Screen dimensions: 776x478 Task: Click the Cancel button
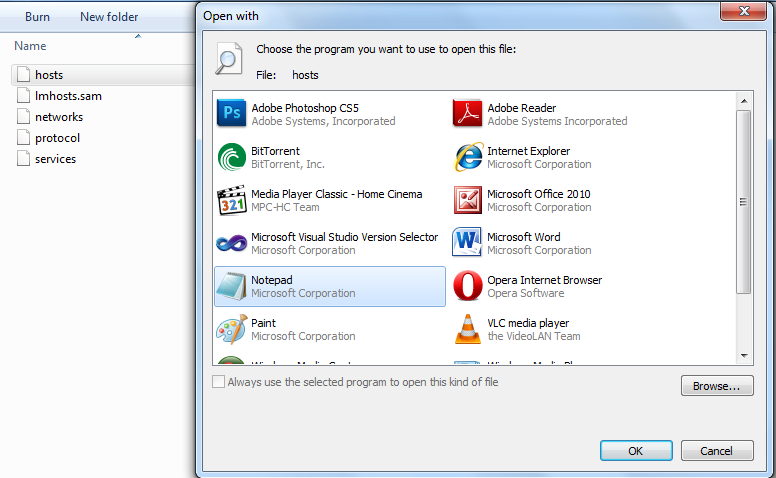point(717,451)
